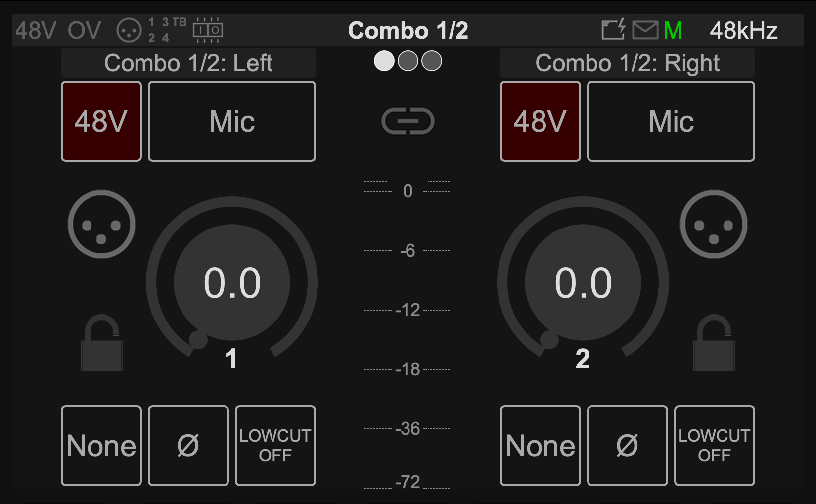Click the right channel XLR connector icon
Viewport: 816px width, 504px height.
click(713, 225)
